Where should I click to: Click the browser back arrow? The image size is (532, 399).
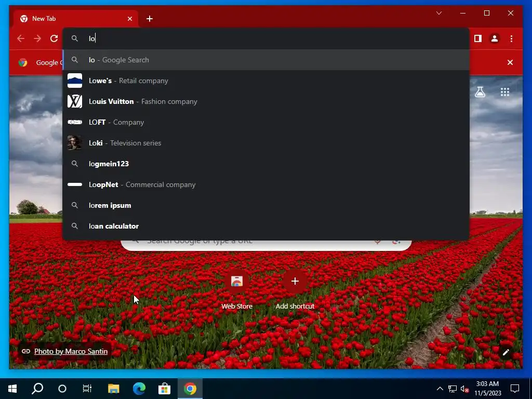pyautogui.click(x=21, y=38)
